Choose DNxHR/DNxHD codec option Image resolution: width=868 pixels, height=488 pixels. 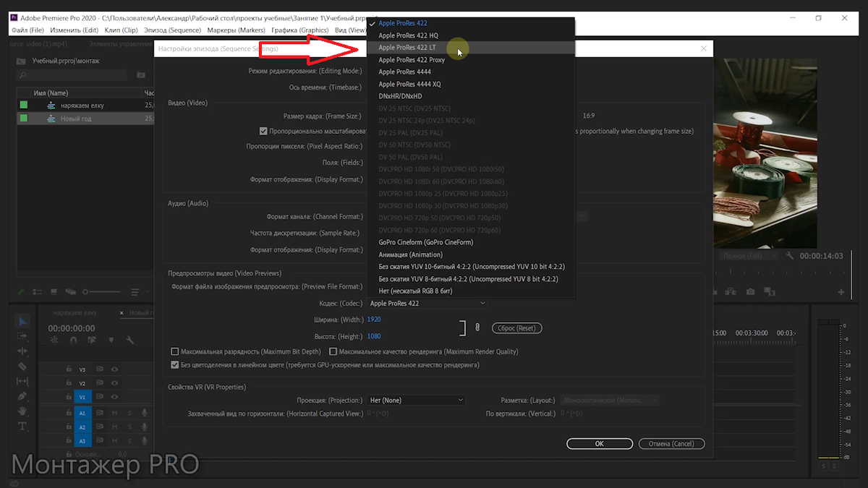point(472,96)
